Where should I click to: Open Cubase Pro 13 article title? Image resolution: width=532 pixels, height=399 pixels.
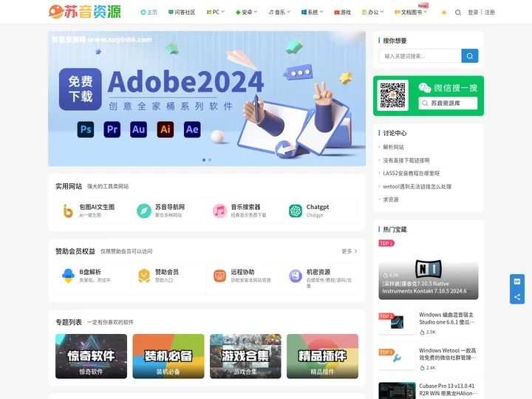point(449,389)
